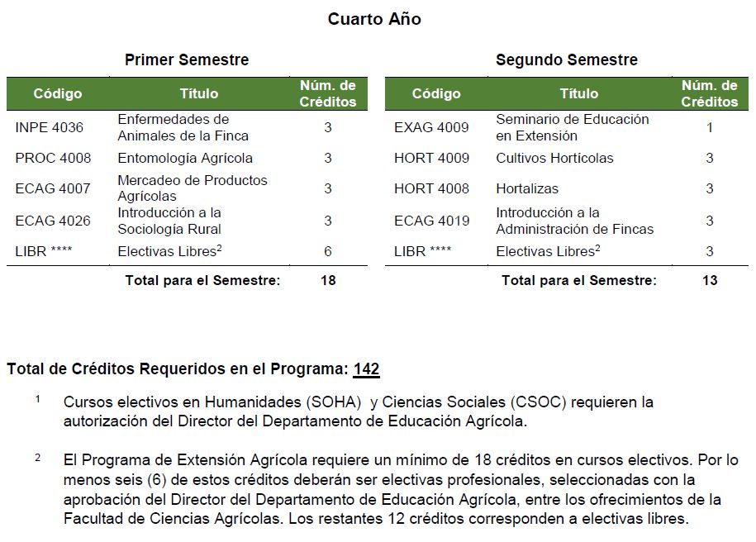The image size is (756, 542).
Task: Click Código header in first semester table
Action: [57, 93]
